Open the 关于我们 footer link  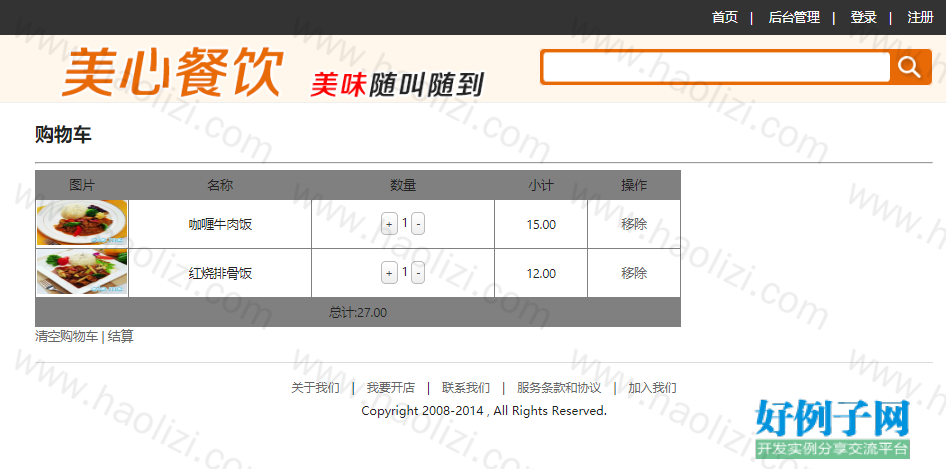point(315,388)
